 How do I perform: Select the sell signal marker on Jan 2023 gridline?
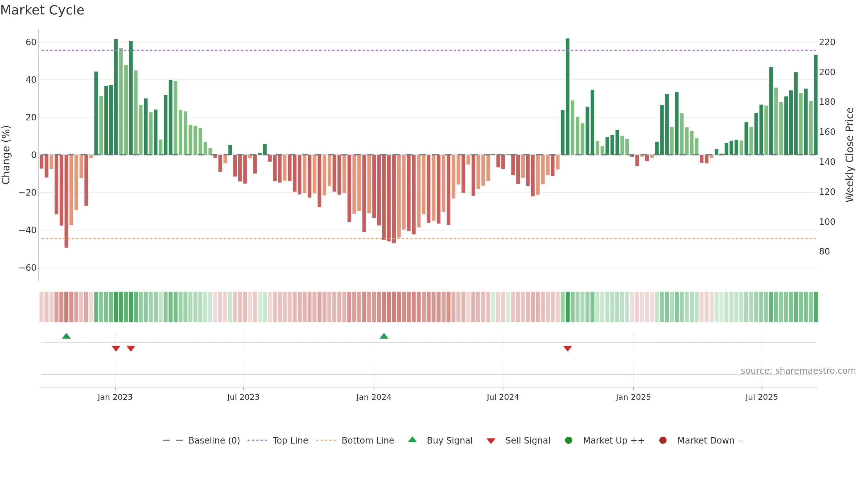[x=116, y=348]
